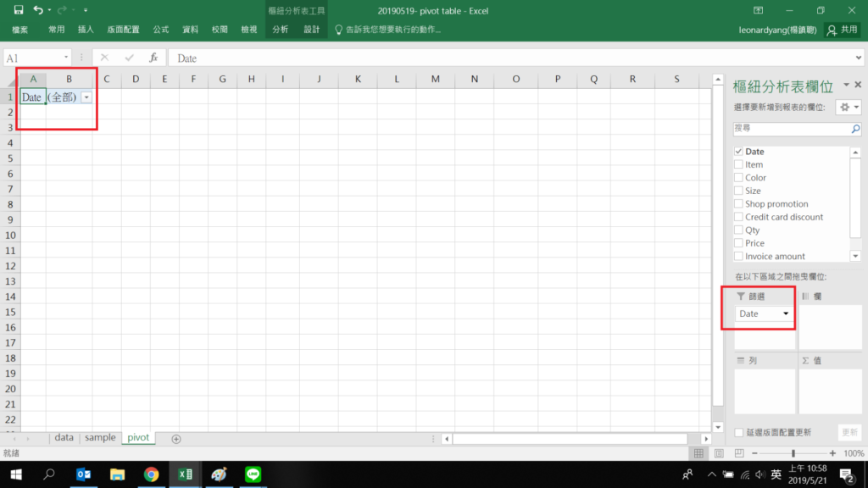Switch to Page Layout view icon
Image resolution: width=868 pixels, height=488 pixels.
[x=716, y=453]
